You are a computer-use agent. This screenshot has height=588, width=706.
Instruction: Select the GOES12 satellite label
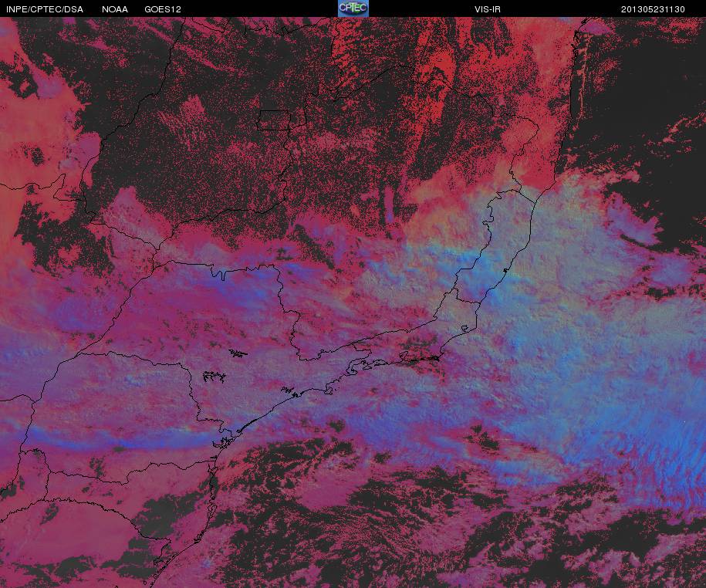click(x=163, y=9)
